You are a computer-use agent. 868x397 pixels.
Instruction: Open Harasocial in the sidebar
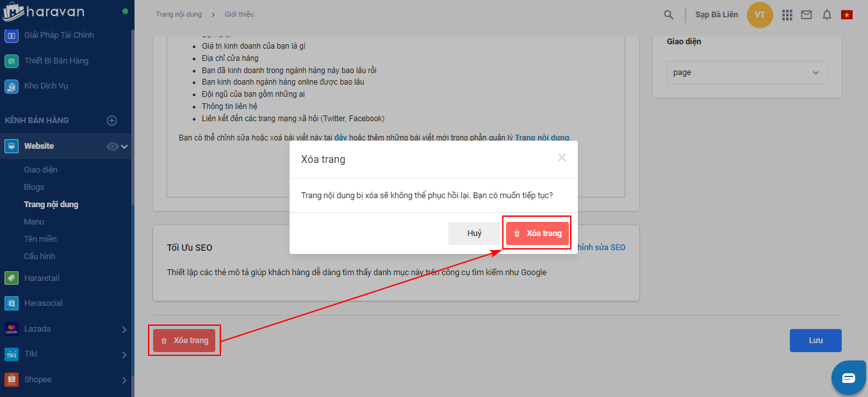click(44, 303)
